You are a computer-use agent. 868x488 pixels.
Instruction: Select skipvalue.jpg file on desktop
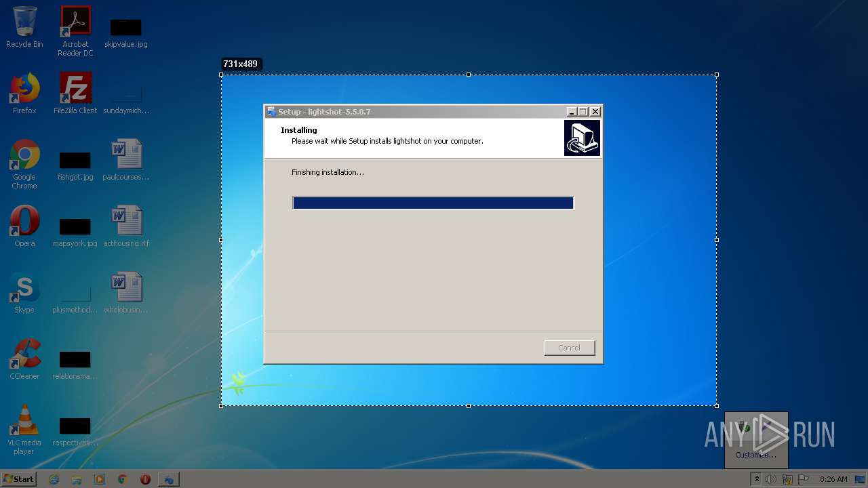(x=126, y=33)
